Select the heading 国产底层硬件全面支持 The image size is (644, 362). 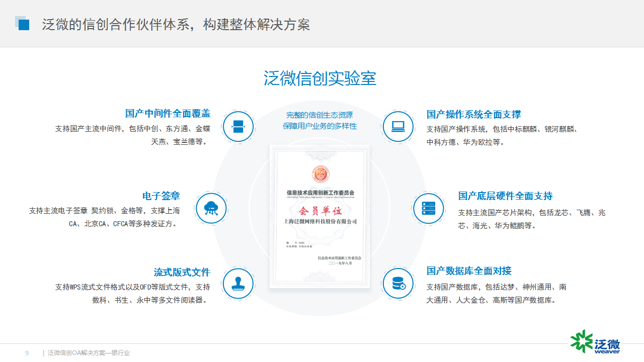(x=506, y=196)
